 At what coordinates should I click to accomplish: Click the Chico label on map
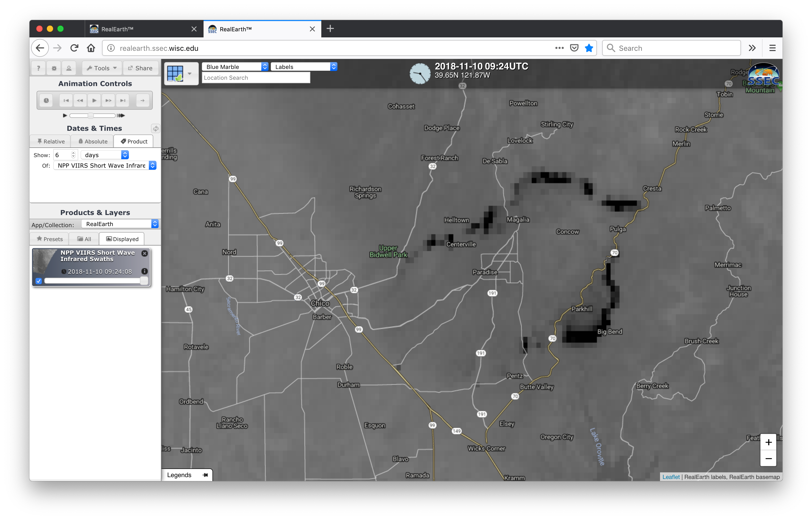[x=320, y=303]
